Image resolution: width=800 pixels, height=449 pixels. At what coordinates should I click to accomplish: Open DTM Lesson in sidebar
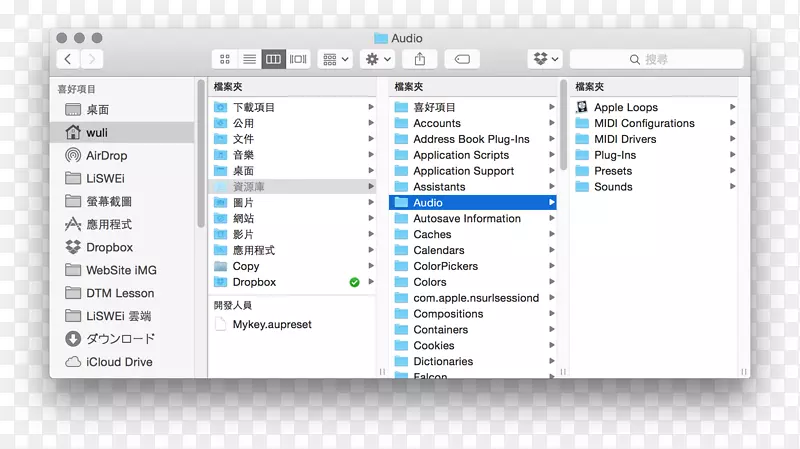(122, 293)
